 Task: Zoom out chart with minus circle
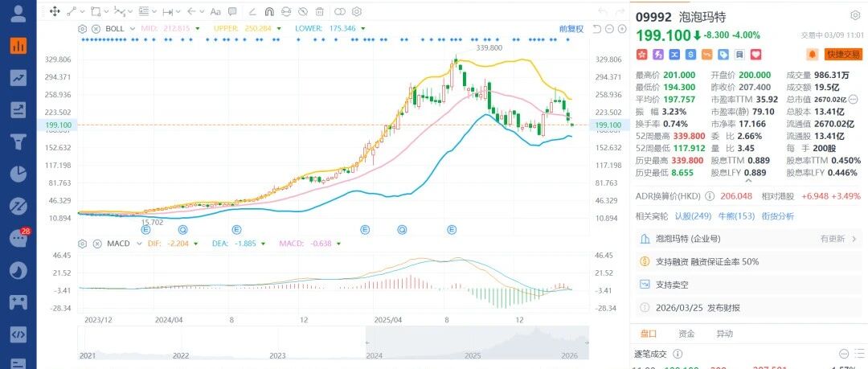609,29
